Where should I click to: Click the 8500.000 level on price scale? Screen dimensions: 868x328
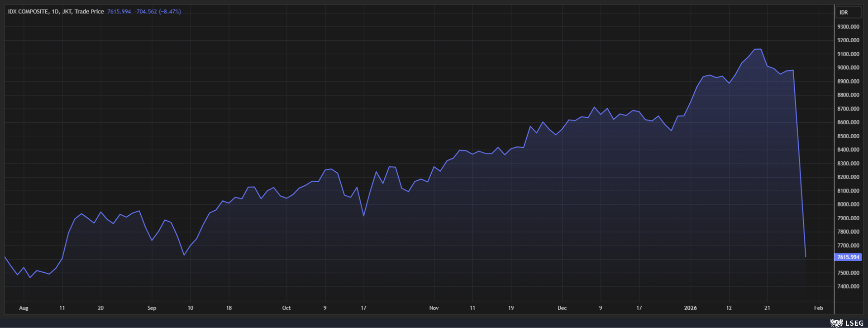tap(848, 136)
